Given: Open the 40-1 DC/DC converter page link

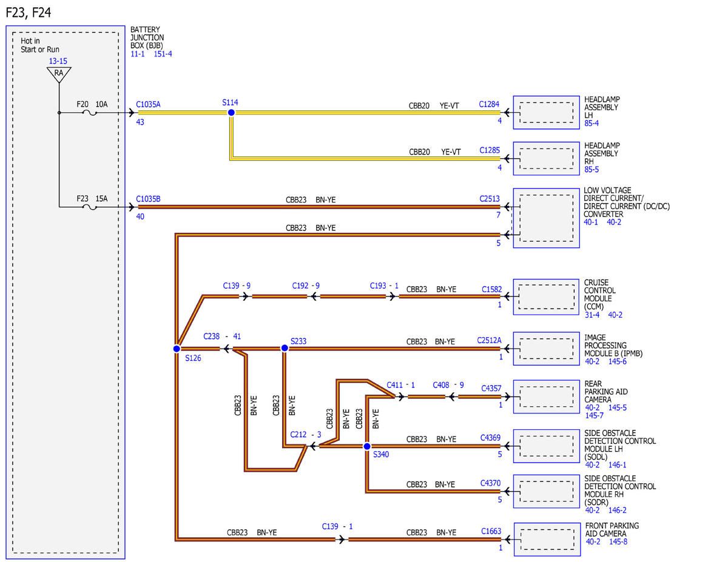Looking at the screenshot, I should coord(591,222).
